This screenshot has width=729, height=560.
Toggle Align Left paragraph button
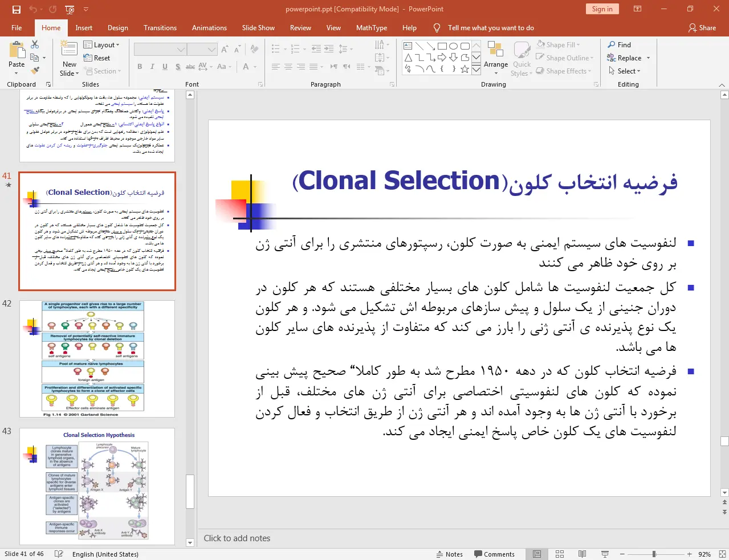(276, 67)
